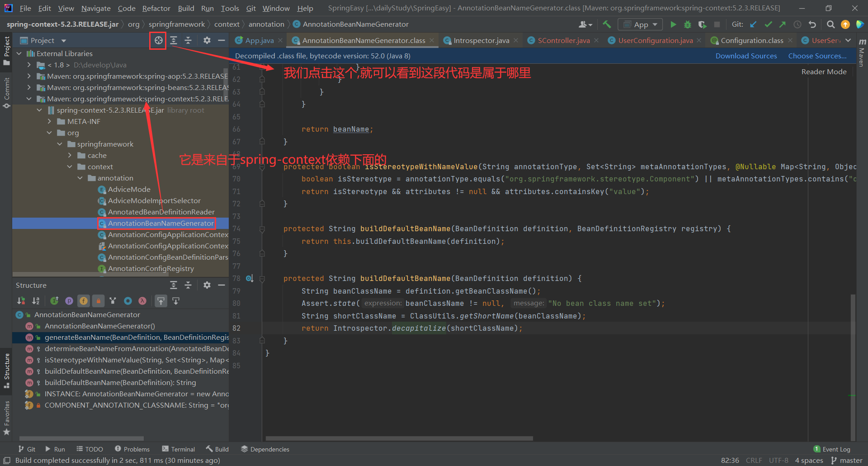Screen dimensions: 868x466
Task: Collapse External Libraries node
Action: pos(19,53)
